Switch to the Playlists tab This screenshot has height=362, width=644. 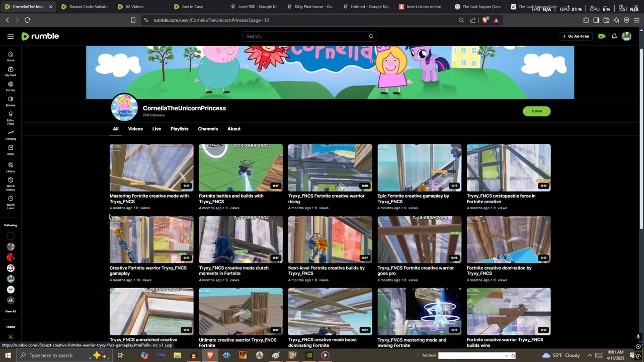(180, 129)
